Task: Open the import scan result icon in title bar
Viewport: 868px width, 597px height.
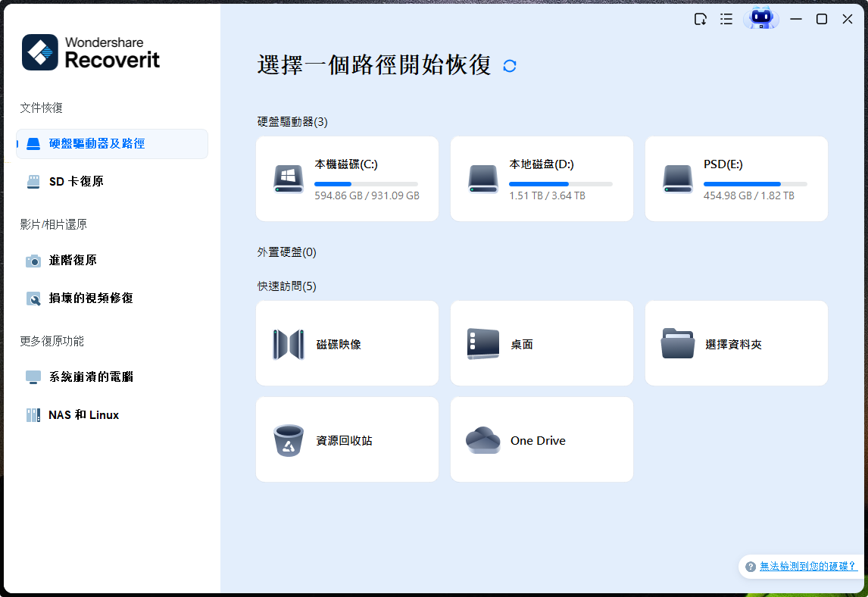Action: (701, 20)
